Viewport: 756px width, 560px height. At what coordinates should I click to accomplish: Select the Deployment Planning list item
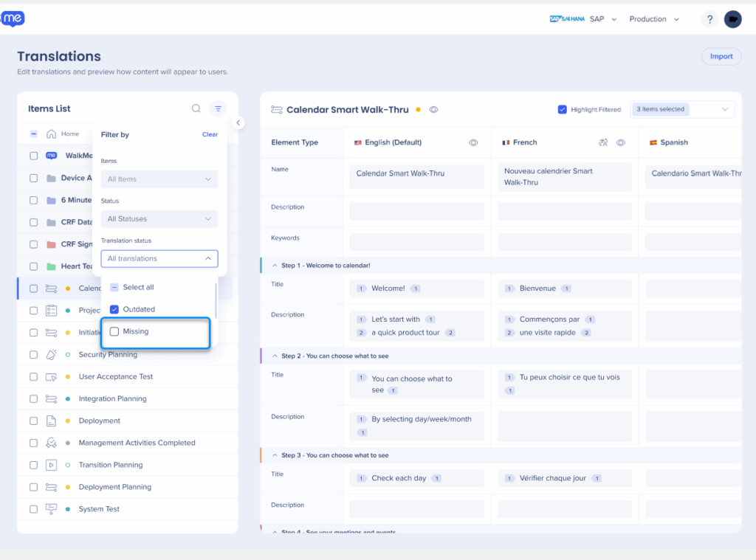(x=114, y=487)
